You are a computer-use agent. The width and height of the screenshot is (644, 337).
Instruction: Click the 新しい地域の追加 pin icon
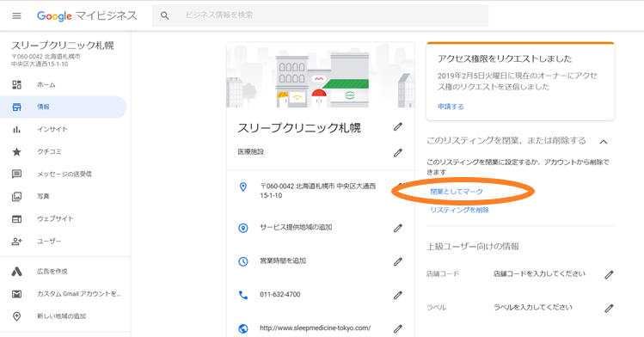click(17, 316)
